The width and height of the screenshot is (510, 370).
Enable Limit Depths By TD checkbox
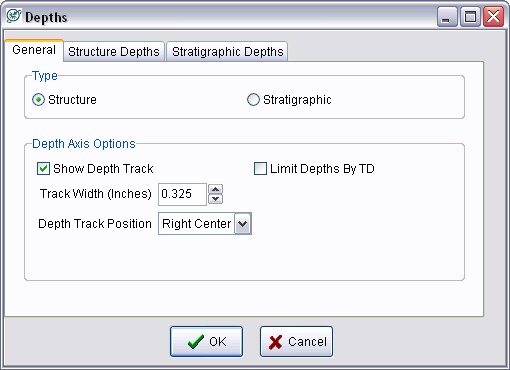pyautogui.click(x=260, y=169)
